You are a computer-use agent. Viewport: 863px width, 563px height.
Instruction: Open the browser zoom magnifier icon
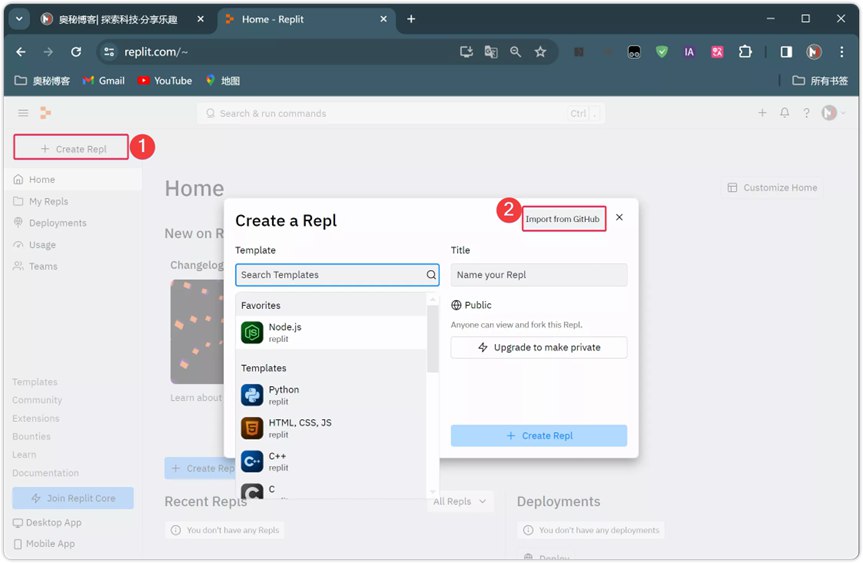pyautogui.click(x=515, y=52)
